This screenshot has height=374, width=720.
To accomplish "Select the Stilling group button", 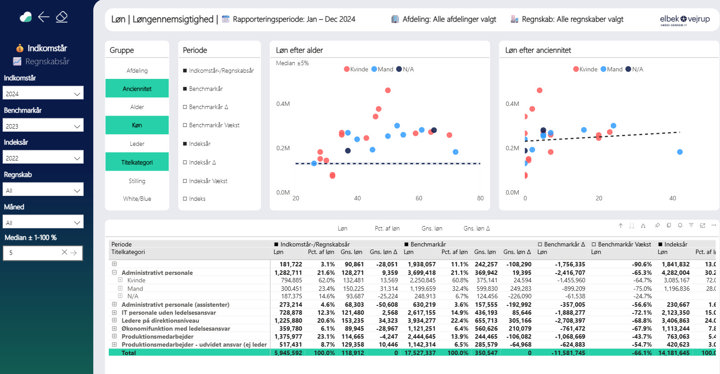I will pyautogui.click(x=137, y=181).
